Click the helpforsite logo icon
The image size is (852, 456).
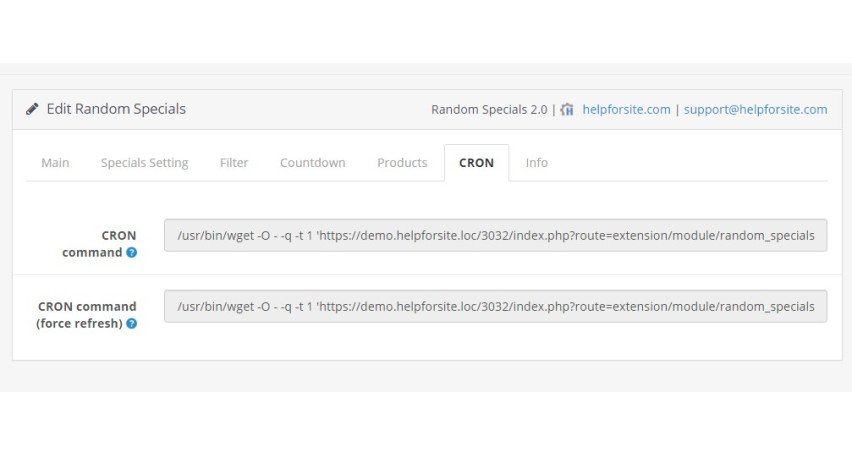click(x=567, y=109)
